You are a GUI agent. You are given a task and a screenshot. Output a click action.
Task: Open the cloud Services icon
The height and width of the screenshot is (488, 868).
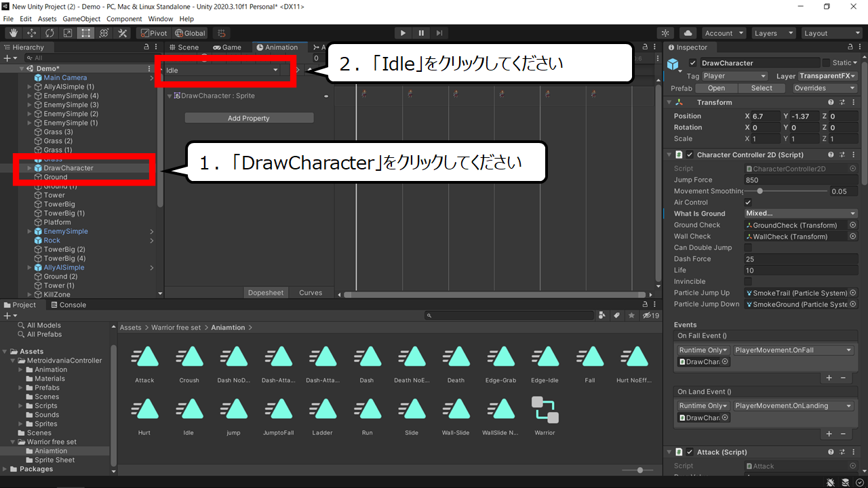point(688,33)
